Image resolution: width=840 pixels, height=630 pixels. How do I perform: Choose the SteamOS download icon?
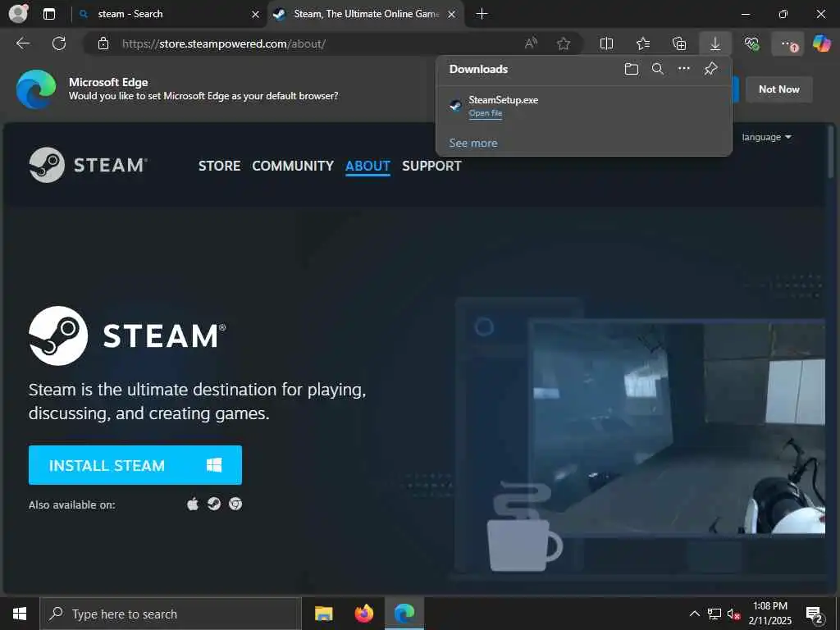pyautogui.click(x=214, y=504)
